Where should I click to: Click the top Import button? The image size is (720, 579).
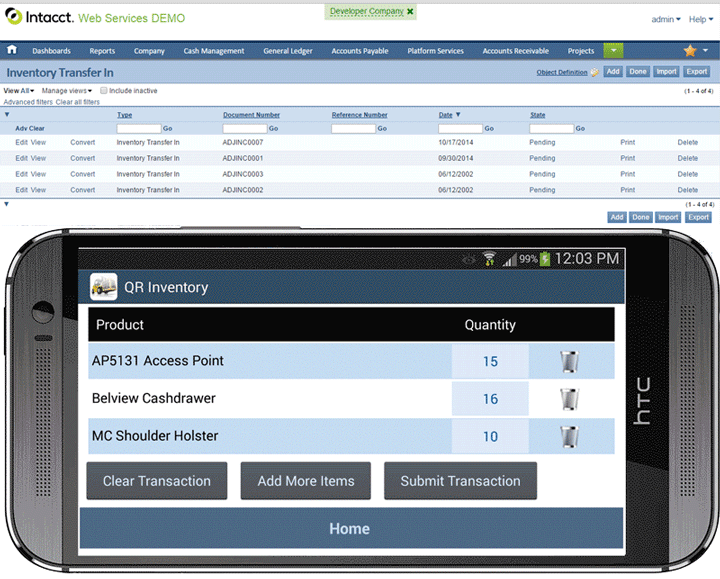click(x=666, y=72)
